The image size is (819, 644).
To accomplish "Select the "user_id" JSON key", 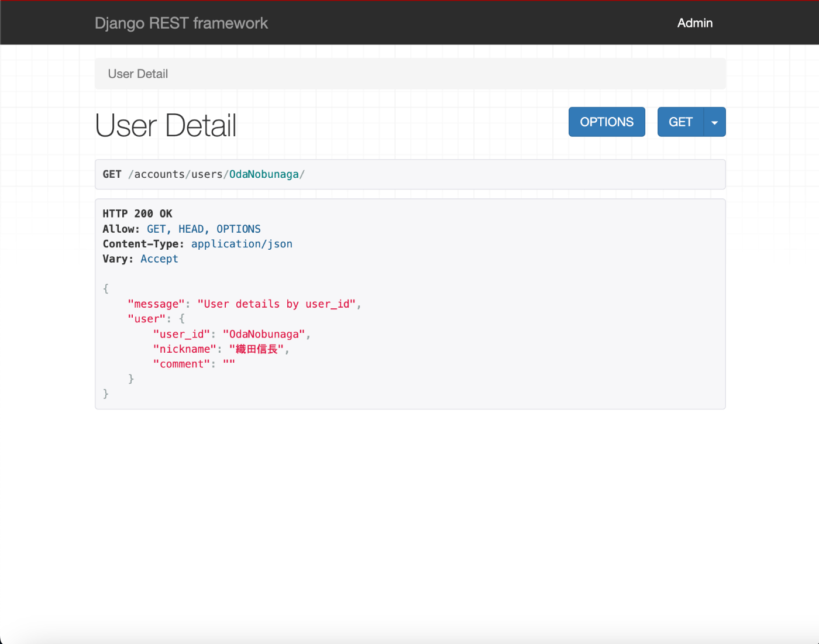I will coord(181,334).
